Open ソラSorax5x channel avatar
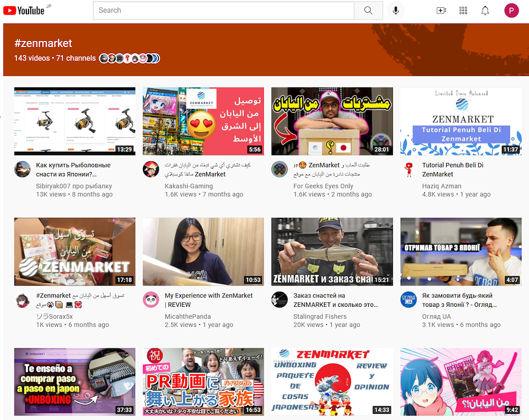The image size is (529, 420). (22, 300)
